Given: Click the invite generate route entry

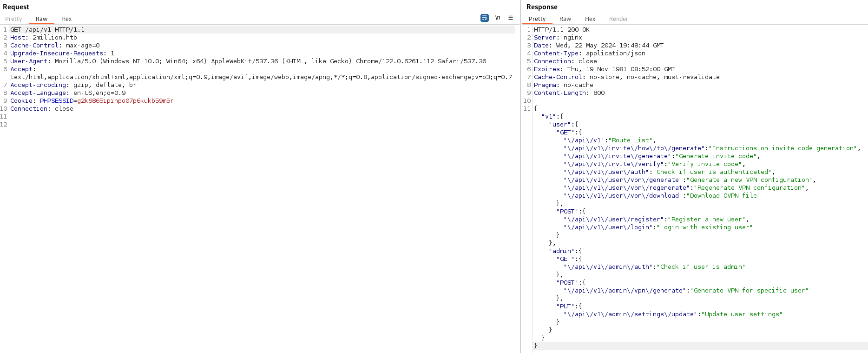Looking at the screenshot, I should (618, 156).
